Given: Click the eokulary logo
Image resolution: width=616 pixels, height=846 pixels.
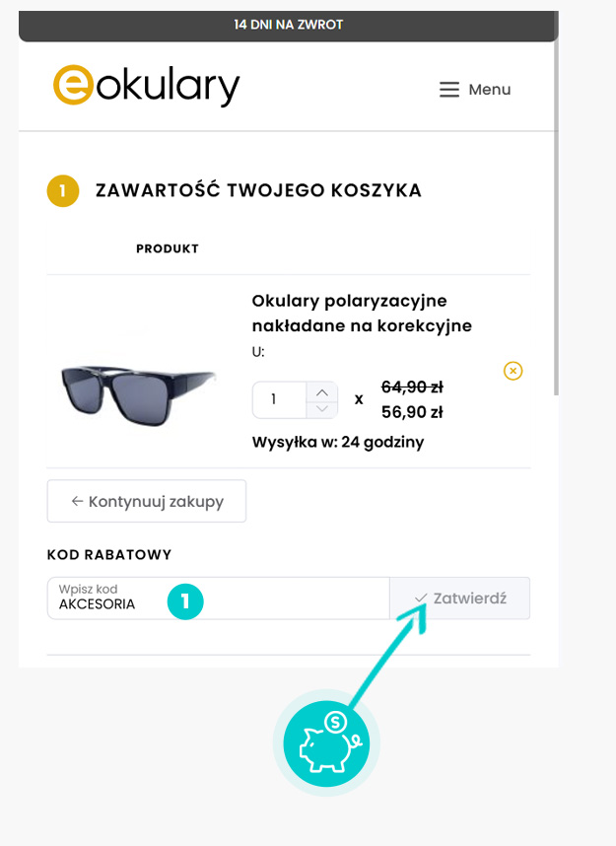Looking at the screenshot, I should coord(146,85).
